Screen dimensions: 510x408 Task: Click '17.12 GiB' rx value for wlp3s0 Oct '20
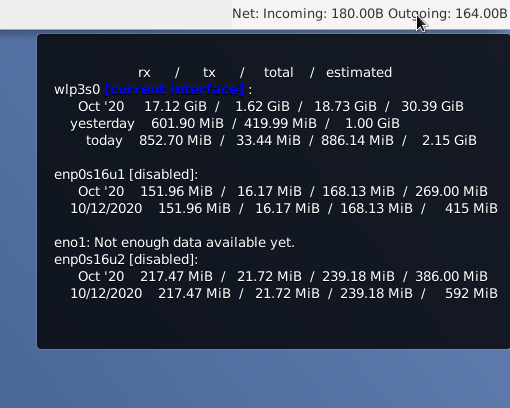pos(175,107)
